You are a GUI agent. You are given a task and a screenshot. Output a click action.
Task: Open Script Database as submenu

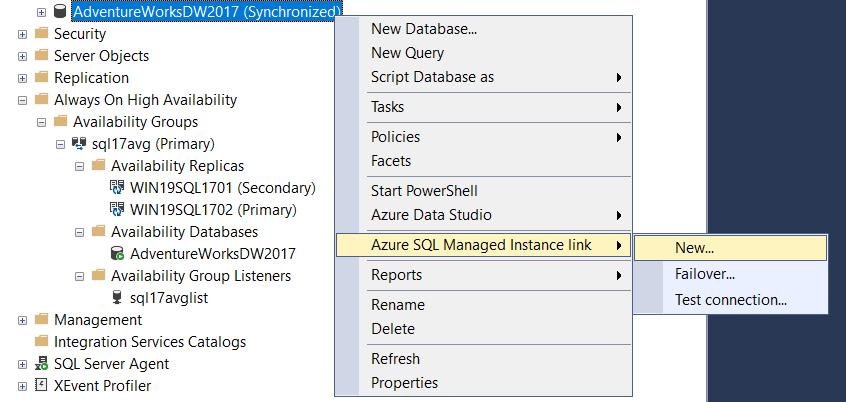point(483,77)
